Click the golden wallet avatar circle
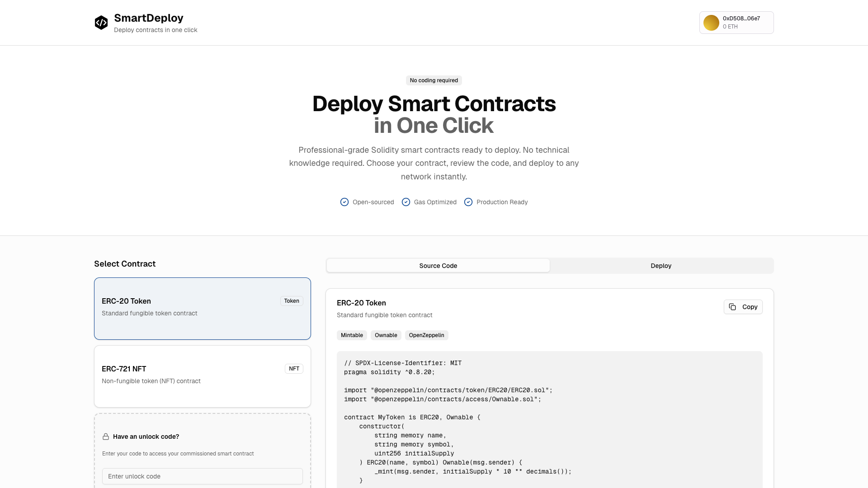The width and height of the screenshot is (868, 488). (711, 23)
